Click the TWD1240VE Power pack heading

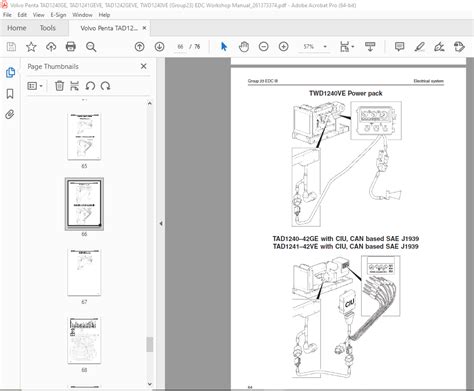[x=346, y=93]
